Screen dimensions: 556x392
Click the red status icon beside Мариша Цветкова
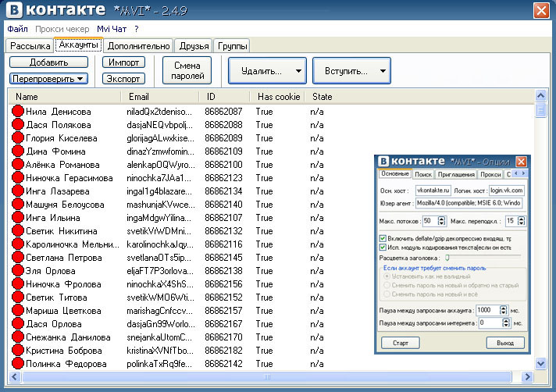pos(17,311)
